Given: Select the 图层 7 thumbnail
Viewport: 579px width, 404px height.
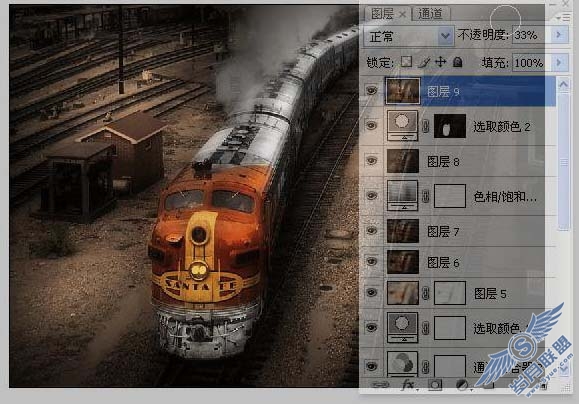Looking at the screenshot, I should [x=403, y=231].
